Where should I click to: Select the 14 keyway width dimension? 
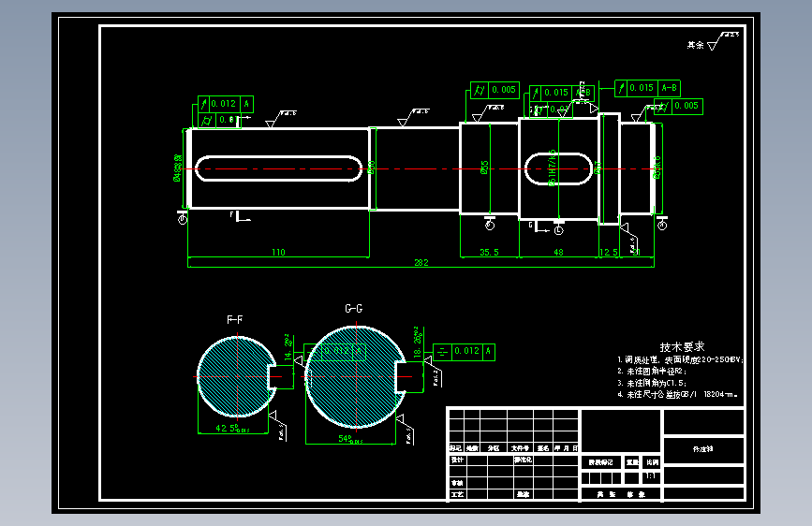(288, 347)
